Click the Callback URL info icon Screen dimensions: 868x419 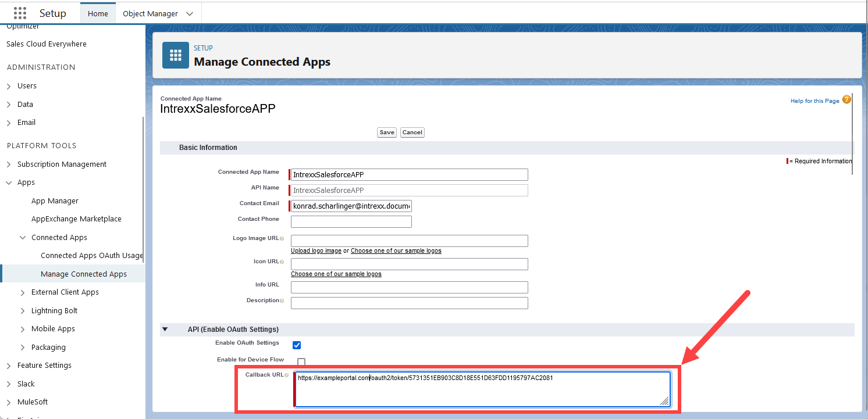286,375
